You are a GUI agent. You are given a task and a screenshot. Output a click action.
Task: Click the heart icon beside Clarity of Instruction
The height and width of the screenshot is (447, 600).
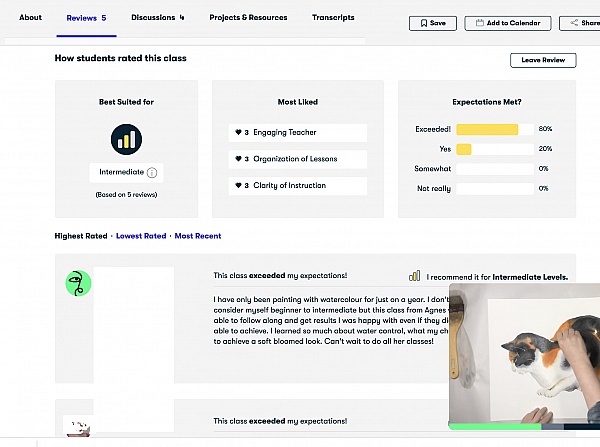point(238,185)
